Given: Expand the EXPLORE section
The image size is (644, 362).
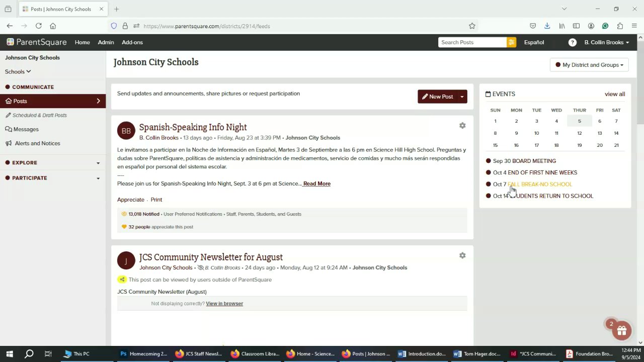Looking at the screenshot, I should click(53, 162).
